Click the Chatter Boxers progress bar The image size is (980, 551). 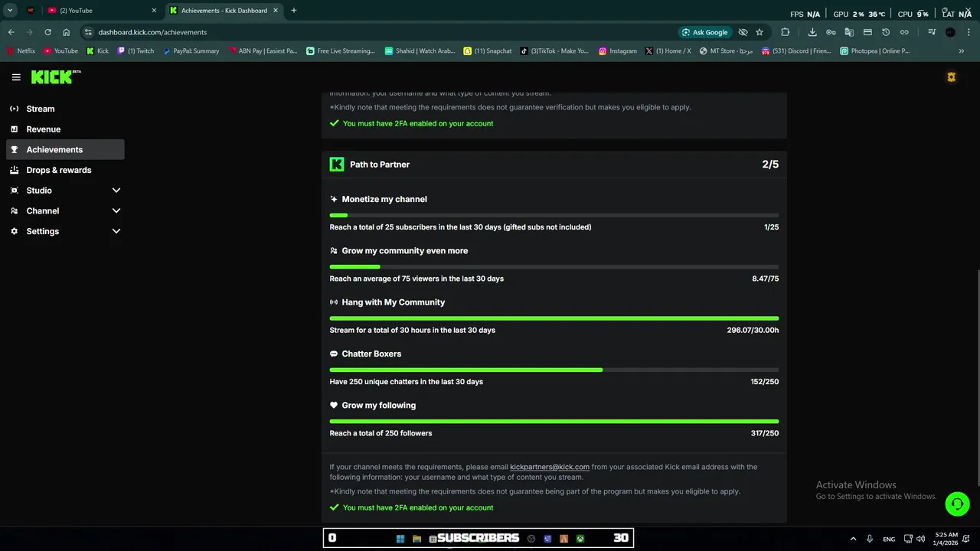coord(554,370)
